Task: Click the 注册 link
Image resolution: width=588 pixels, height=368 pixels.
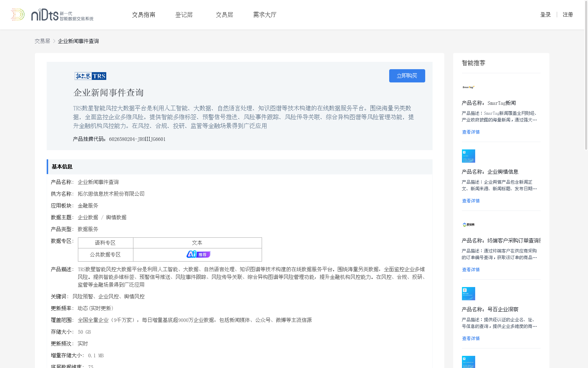Action: tap(568, 15)
